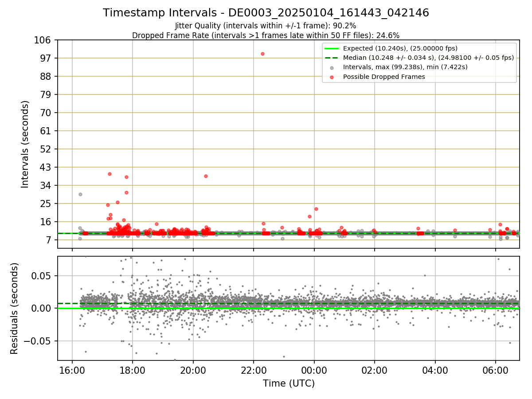Click y-axis tick label '43'
Image resolution: width=532 pixels, height=399 pixels.
click(x=46, y=168)
